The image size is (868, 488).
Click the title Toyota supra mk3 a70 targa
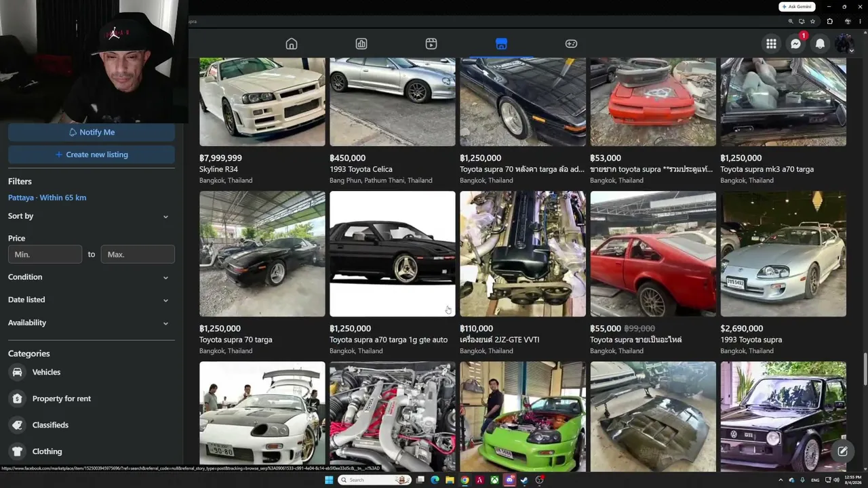767,169
